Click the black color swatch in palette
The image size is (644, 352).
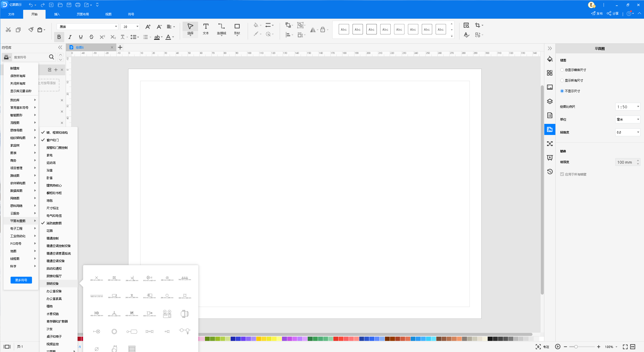490,339
